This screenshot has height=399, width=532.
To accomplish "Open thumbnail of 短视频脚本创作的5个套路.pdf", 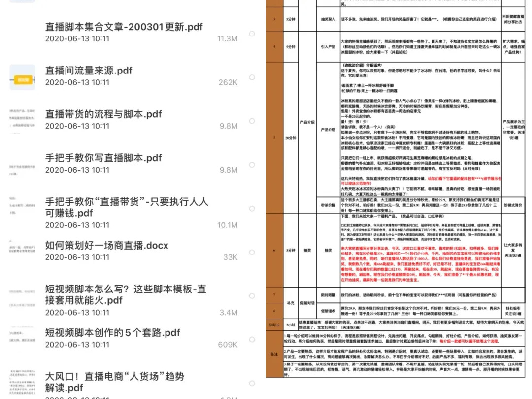I will tap(22, 340).
